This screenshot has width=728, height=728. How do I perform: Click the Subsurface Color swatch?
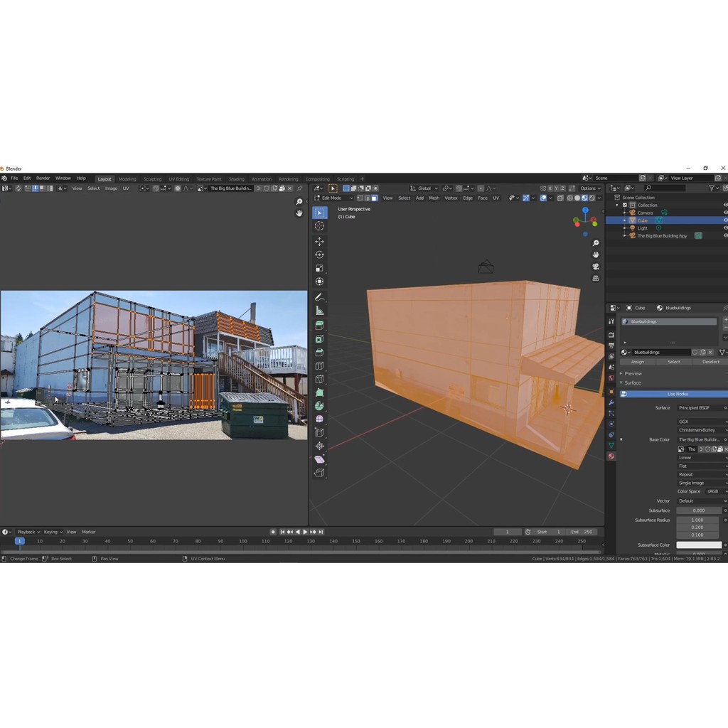click(698, 545)
